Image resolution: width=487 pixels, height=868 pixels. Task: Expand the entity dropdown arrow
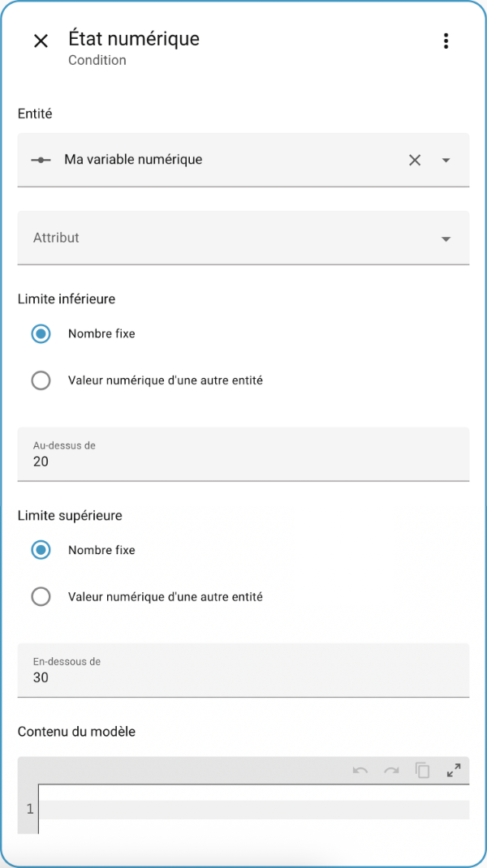tap(446, 161)
